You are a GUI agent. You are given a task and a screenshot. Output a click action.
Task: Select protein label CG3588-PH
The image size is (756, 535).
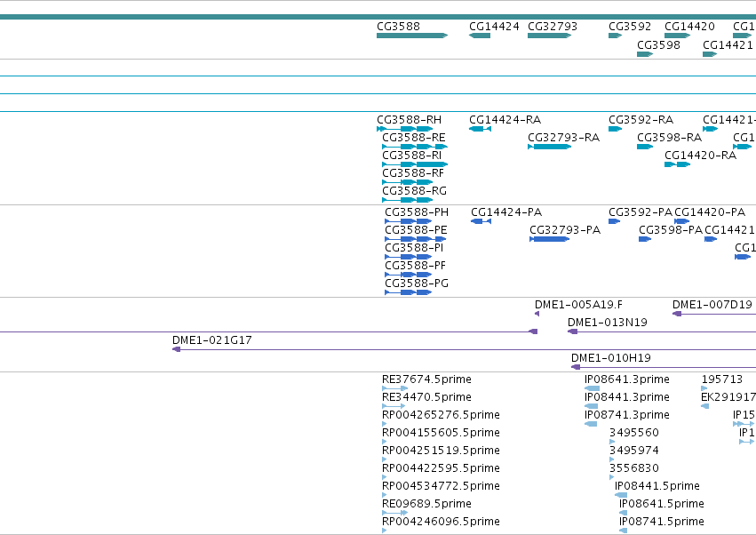click(x=417, y=212)
